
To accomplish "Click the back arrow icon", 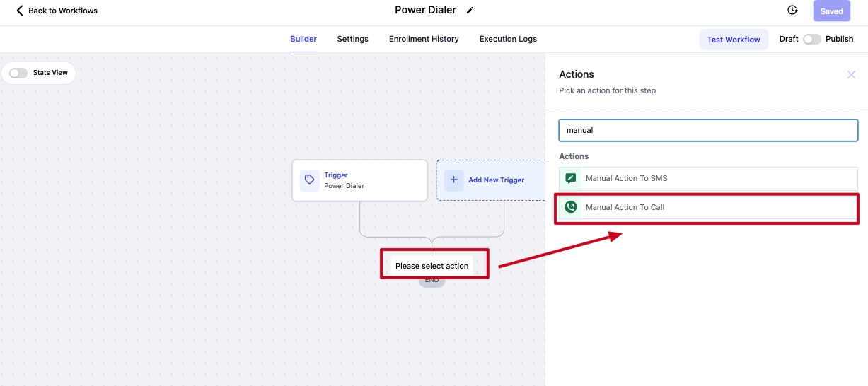I will (20, 11).
